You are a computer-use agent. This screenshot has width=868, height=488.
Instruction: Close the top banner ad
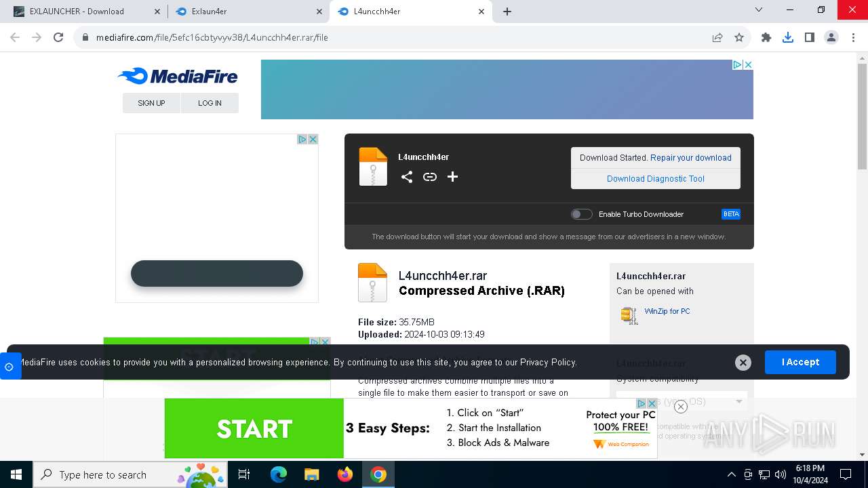(x=748, y=65)
